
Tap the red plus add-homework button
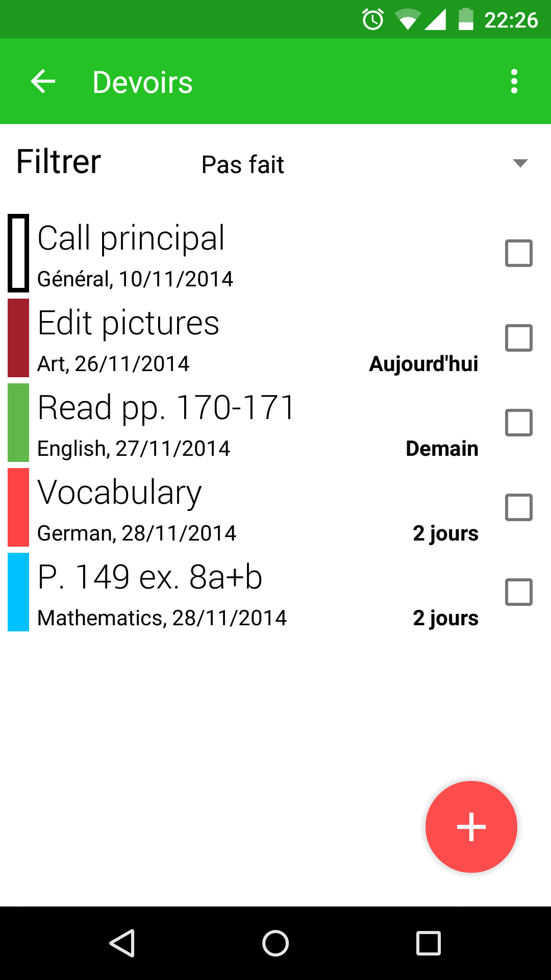tap(471, 827)
